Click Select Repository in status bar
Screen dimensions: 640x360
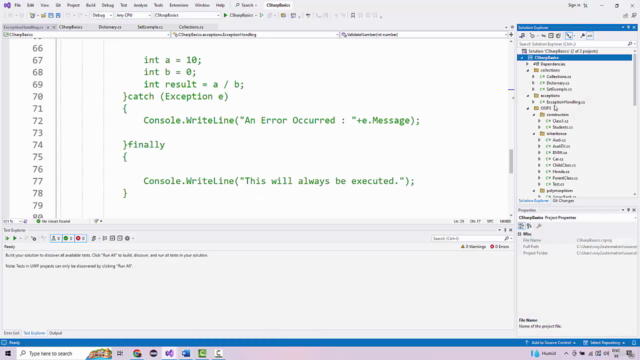[x=605, y=342]
